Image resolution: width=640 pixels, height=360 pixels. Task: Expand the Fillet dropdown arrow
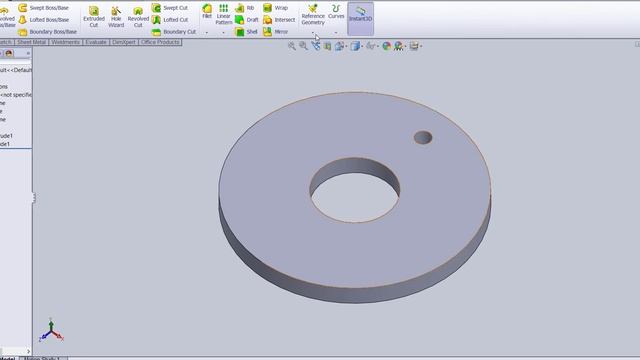pyautogui.click(x=207, y=32)
